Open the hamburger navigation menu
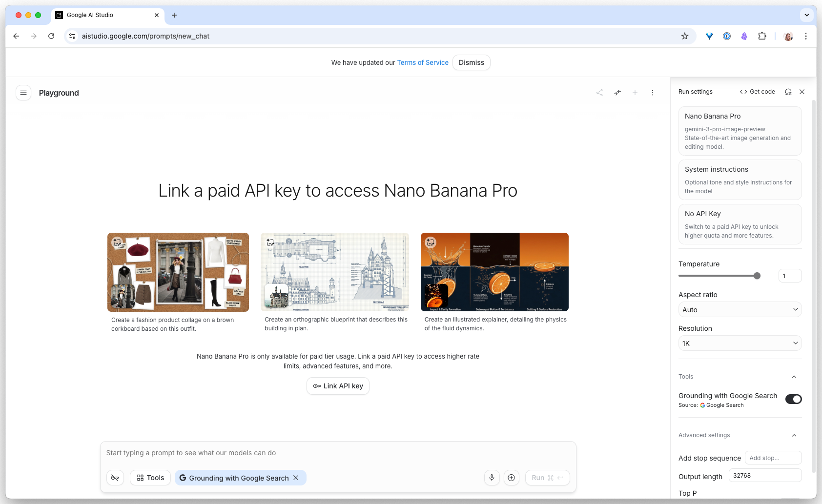 coord(23,93)
